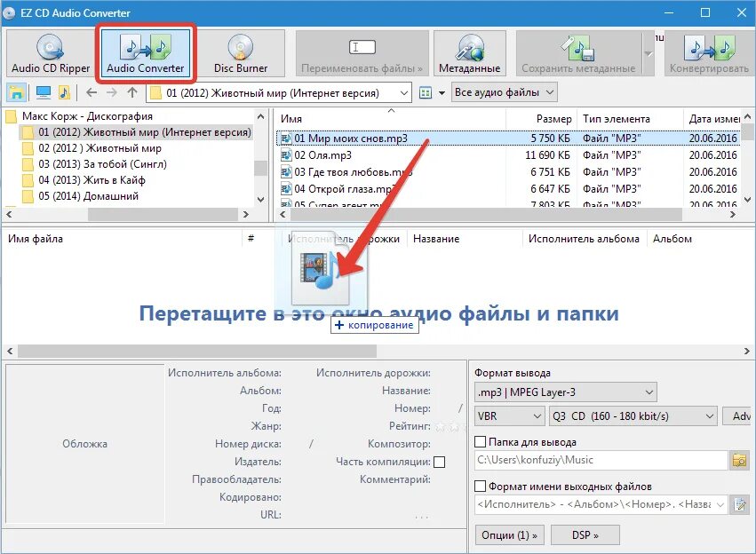
Task: Click the URL ellipsis button
Action: pyautogui.click(x=422, y=516)
